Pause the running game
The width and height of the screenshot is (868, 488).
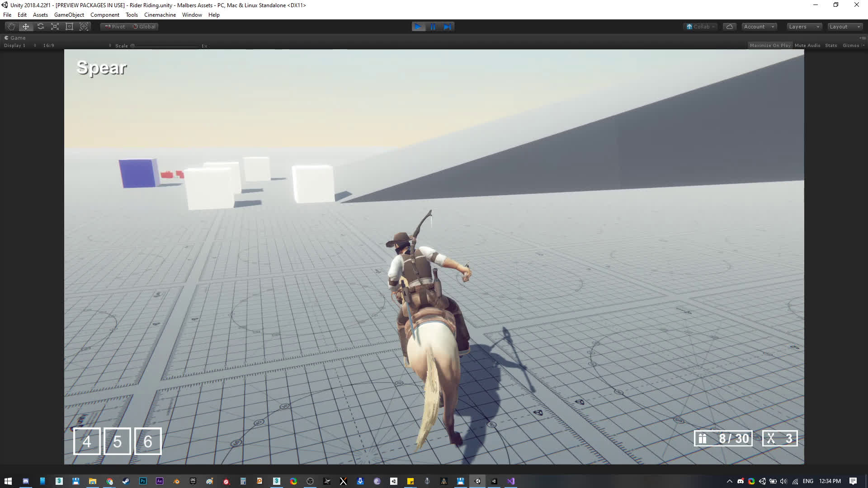433,27
